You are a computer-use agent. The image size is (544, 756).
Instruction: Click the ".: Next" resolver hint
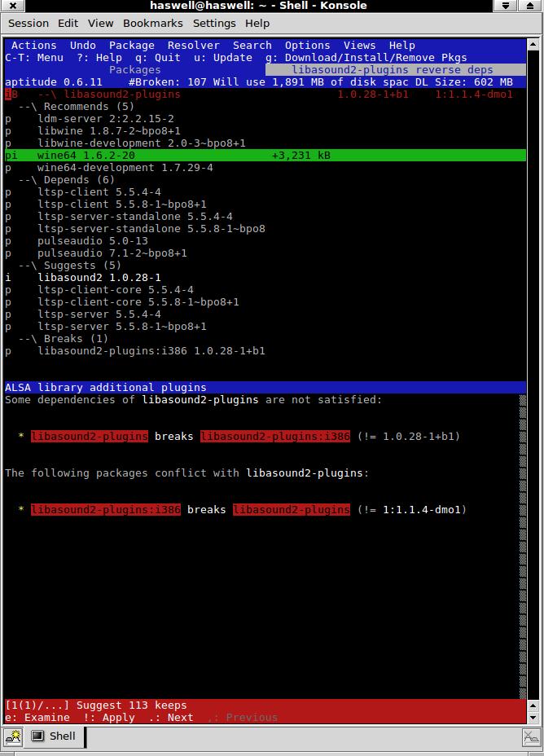pyautogui.click(x=170, y=718)
